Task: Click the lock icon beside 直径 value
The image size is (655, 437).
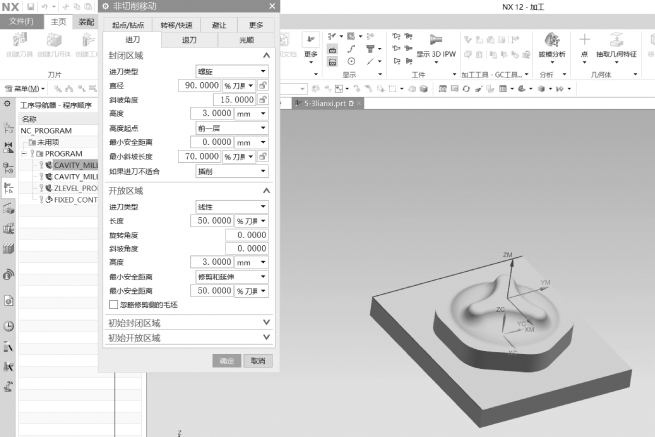Action: [262, 86]
